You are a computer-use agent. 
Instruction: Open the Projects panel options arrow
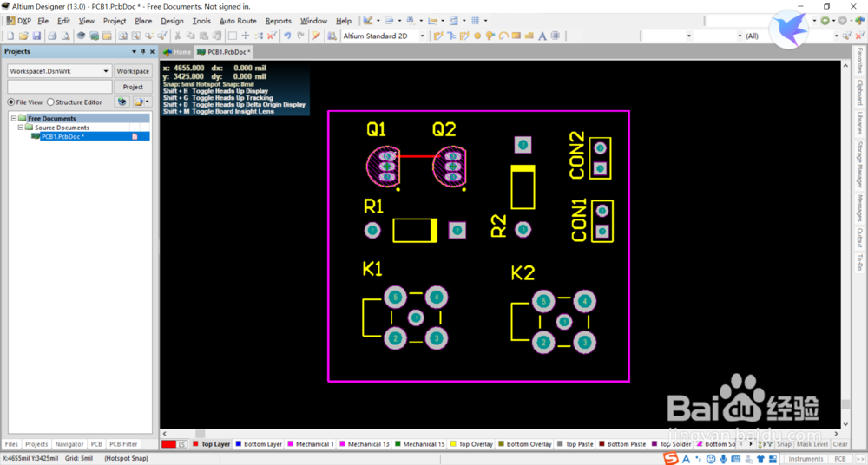click(134, 51)
